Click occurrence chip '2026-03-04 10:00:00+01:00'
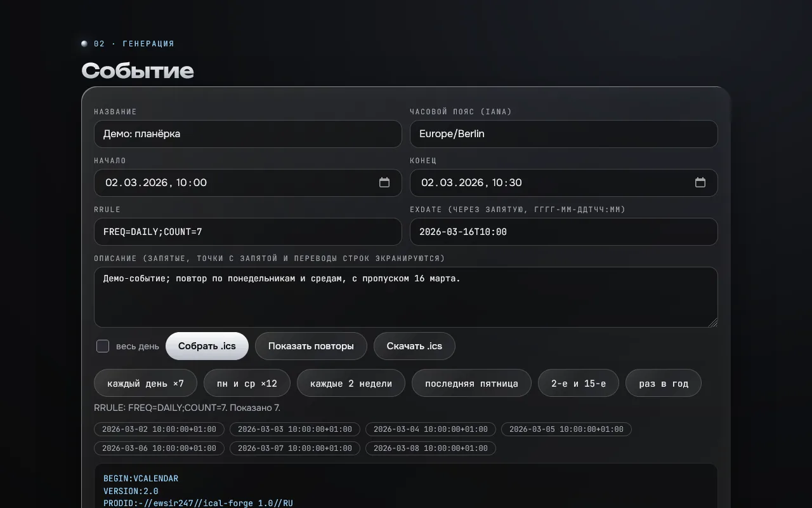The width and height of the screenshot is (812, 508). [x=431, y=429]
